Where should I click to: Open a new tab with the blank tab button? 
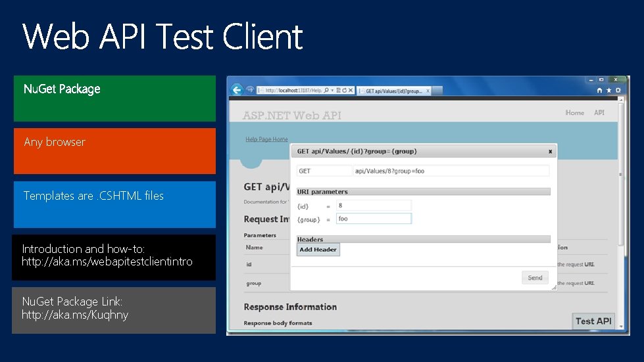437,91
